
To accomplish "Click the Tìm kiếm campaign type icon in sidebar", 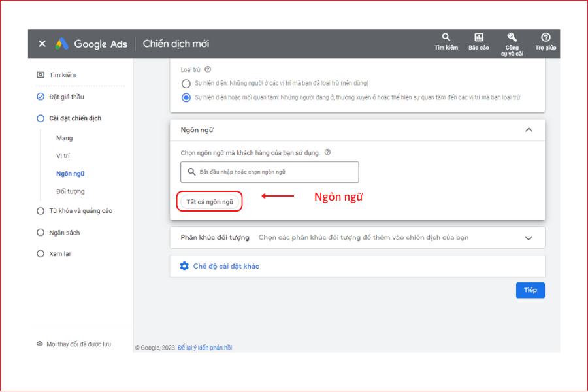I will (40, 74).
